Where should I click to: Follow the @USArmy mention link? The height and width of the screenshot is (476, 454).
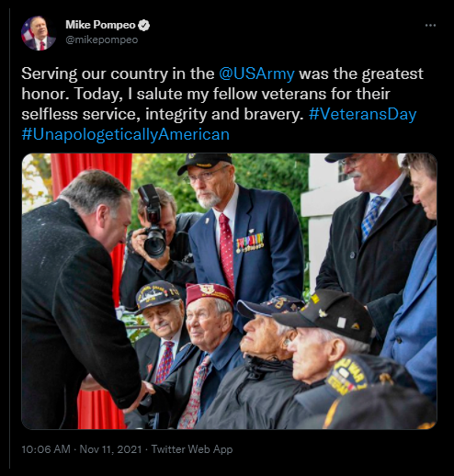[x=256, y=74]
